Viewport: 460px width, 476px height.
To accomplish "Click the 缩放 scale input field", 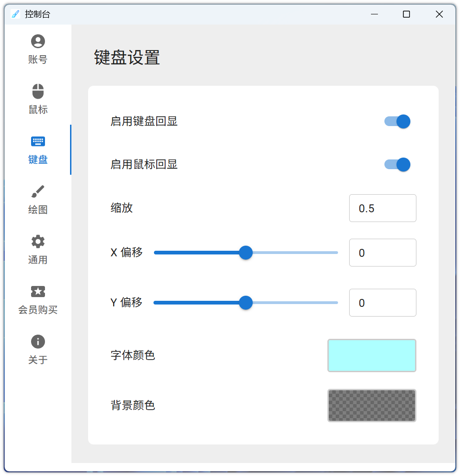I will point(383,208).
